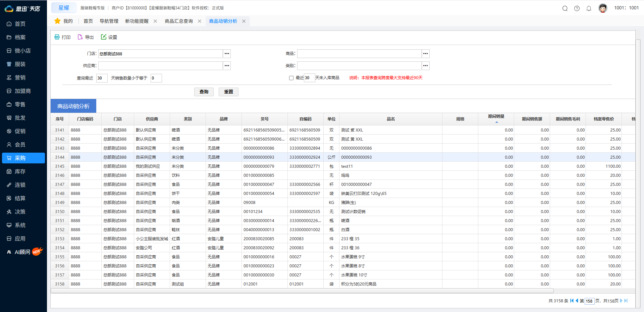Select the 库存 icon in the sidebar
The height and width of the screenshot is (312, 644).
[9, 171]
